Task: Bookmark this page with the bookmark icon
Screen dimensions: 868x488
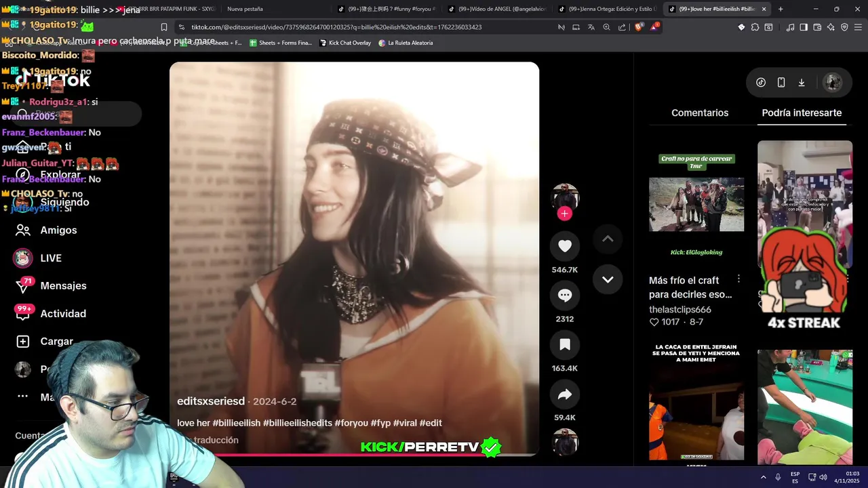Action: [164, 27]
